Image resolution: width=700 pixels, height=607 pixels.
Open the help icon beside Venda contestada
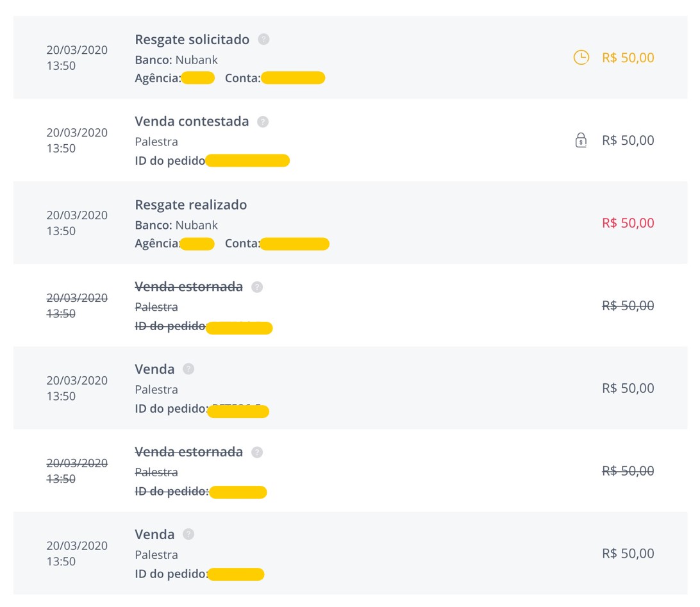pos(263,121)
